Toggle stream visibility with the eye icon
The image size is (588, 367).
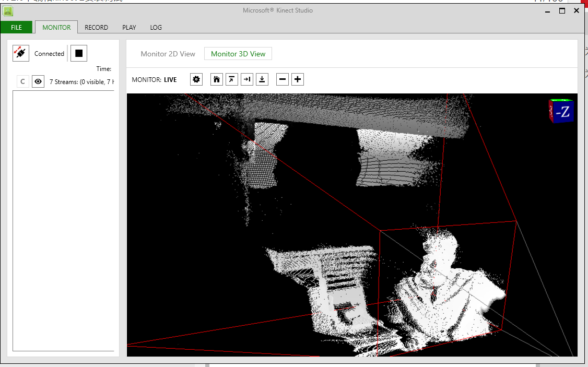pyautogui.click(x=38, y=81)
